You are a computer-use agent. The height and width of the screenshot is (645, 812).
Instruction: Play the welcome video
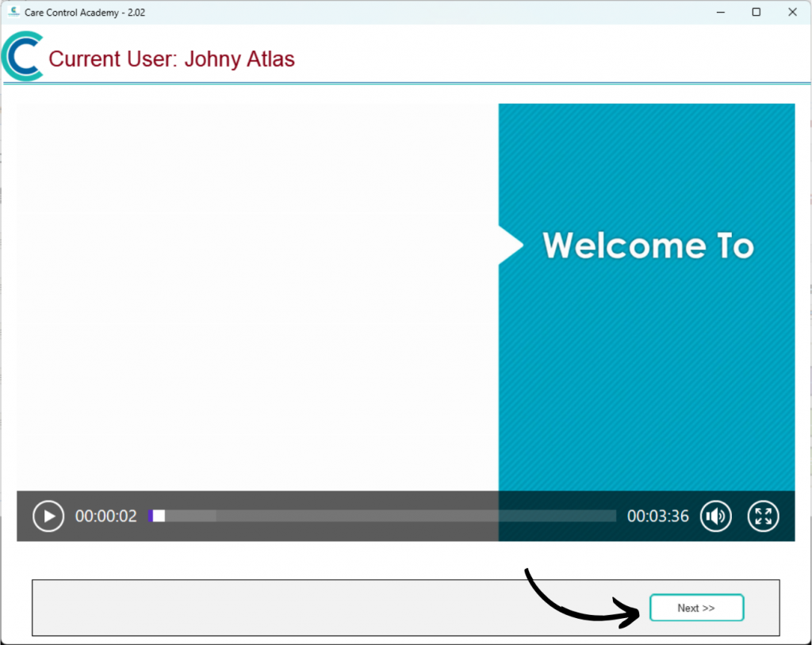[x=48, y=517]
